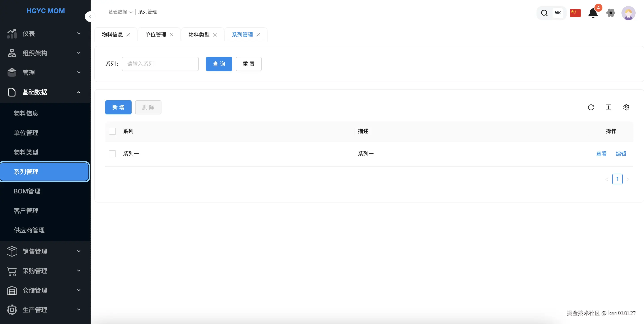644x324 pixels.
Task: Check the 系列一 row checkbox
Action: pos(112,154)
